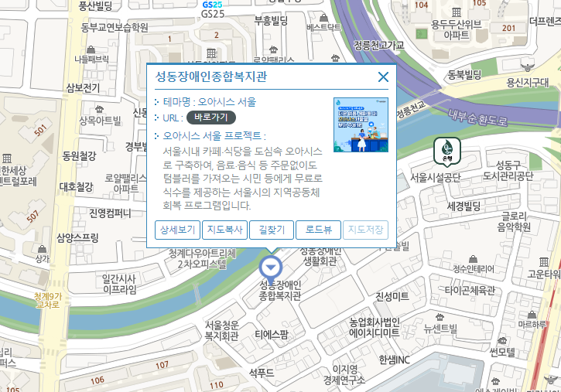Click the 세경빌딩 label
Image resolution: width=561 pixels, height=392 pixels.
click(464, 206)
